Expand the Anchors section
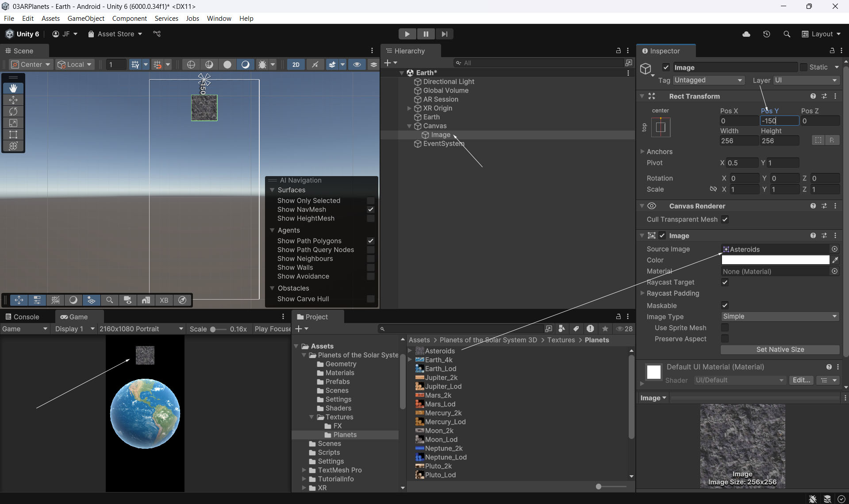849x504 pixels. 642,151
